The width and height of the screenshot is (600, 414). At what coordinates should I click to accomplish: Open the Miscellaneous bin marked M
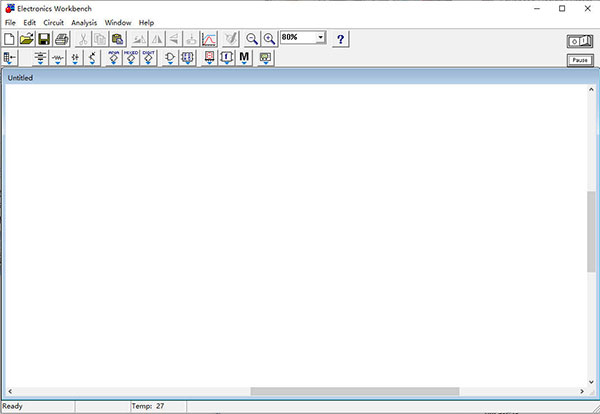[244, 58]
